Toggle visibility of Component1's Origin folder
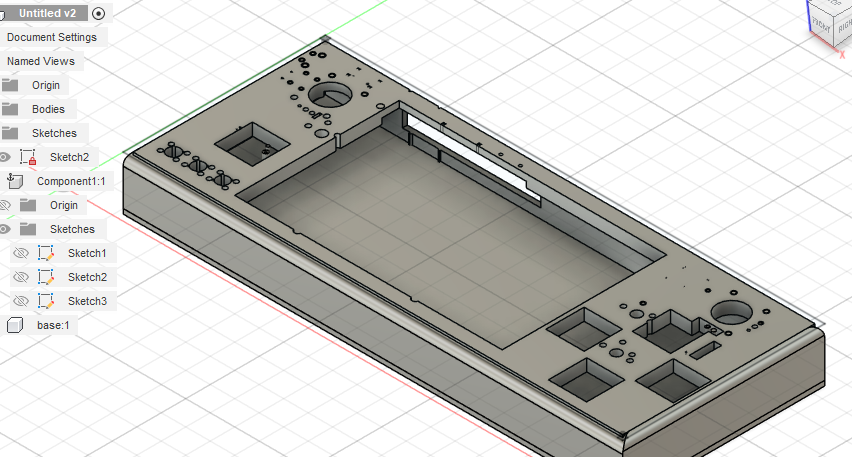852x457 pixels. (5, 205)
